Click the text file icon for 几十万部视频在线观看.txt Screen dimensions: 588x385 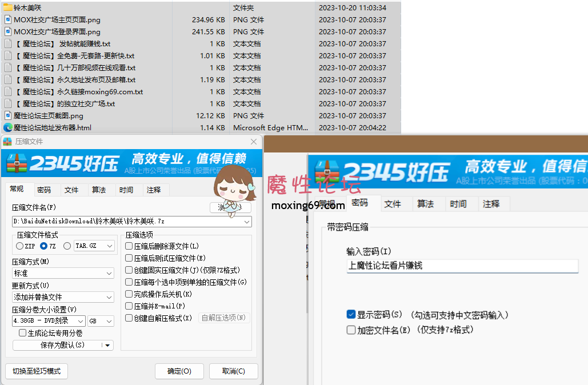8,68
